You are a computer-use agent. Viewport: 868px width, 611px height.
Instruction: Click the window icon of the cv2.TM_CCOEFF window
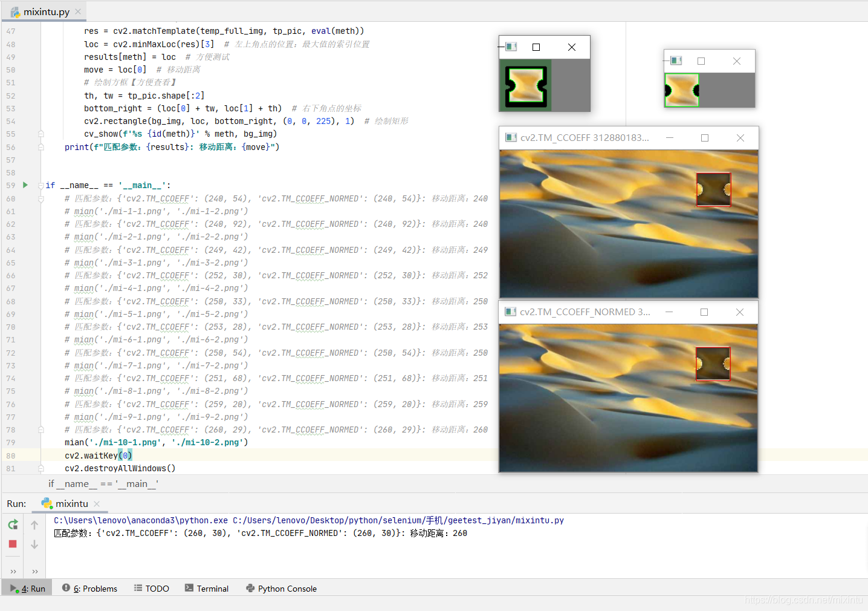click(511, 137)
